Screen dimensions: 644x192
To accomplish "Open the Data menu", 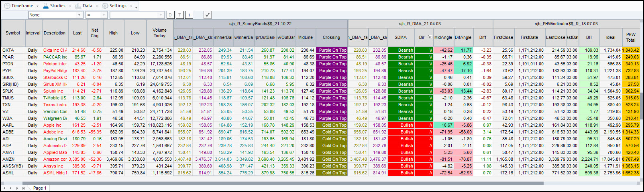I will click(x=86, y=6).
